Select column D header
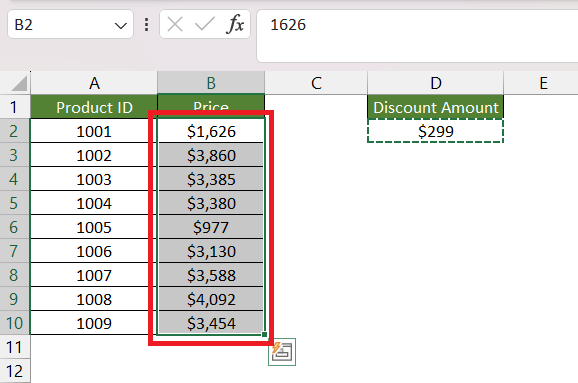Screen dimensions: 578x383 point(435,83)
